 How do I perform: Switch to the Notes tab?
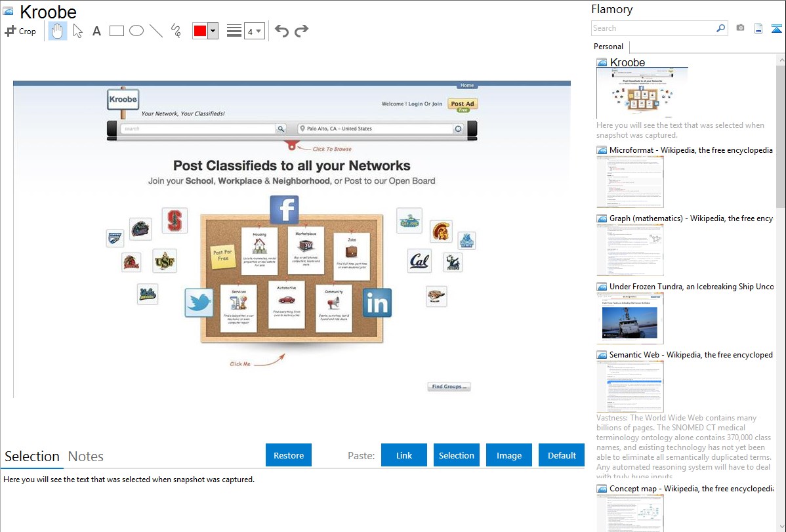[x=86, y=457]
